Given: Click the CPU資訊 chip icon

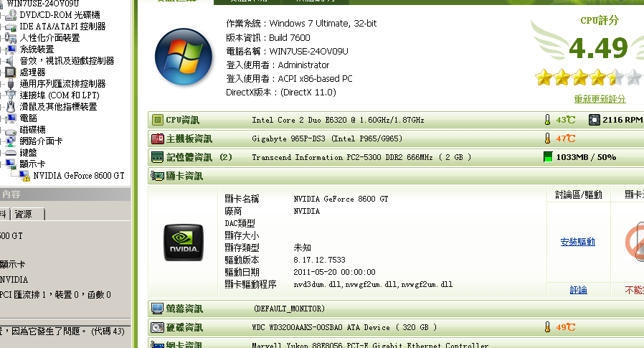Looking at the screenshot, I should 157,120.
